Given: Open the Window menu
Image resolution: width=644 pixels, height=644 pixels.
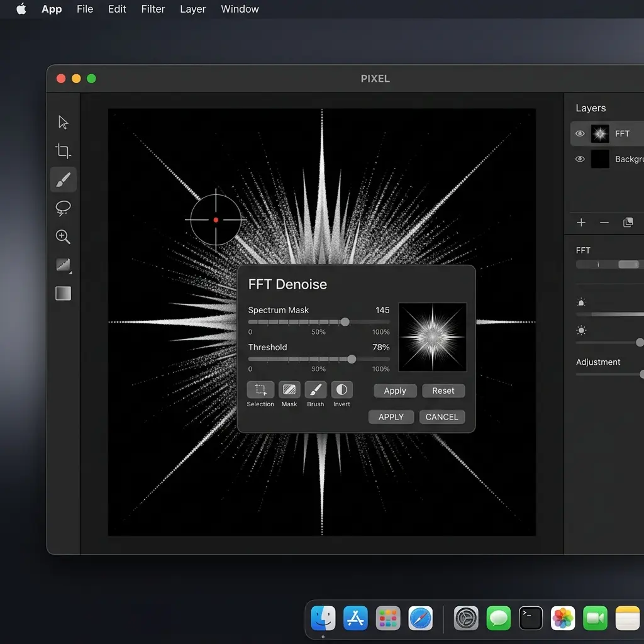Looking at the screenshot, I should 240,9.
